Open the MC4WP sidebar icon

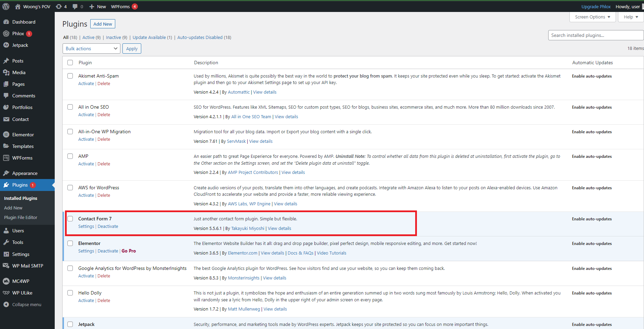tap(6, 281)
